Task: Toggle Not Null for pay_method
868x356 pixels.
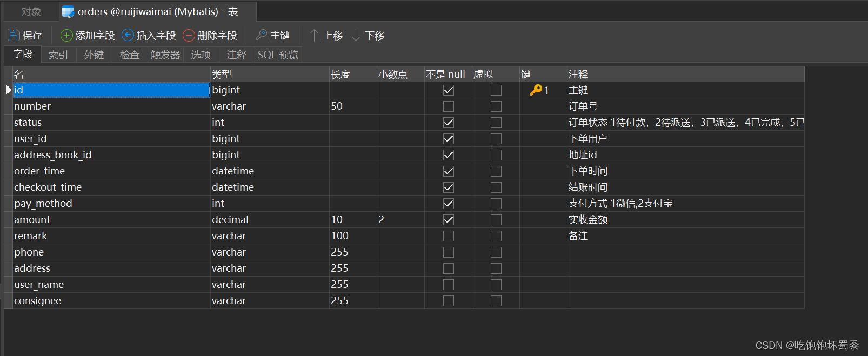Action: click(x=449, y=204)
